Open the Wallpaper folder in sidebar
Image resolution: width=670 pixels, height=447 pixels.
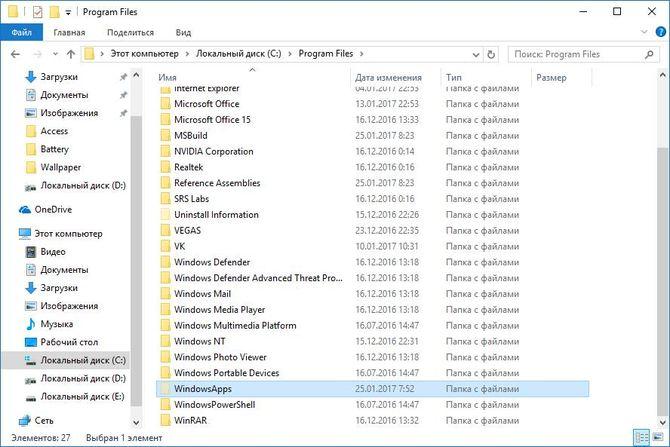click(60, 167)
